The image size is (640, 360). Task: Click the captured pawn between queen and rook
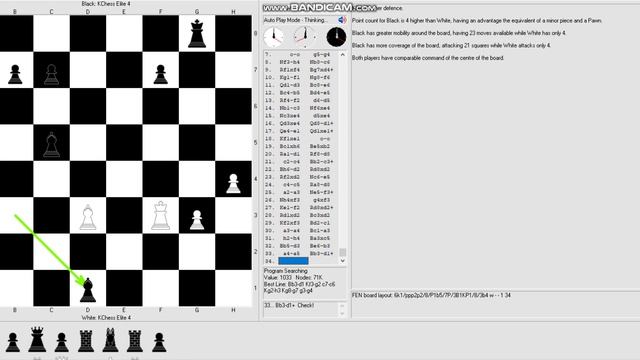point(62,342)
